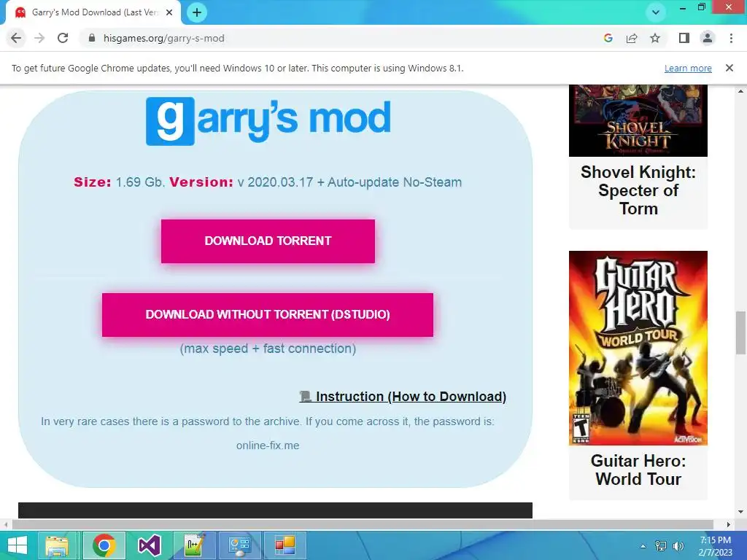The image size is (747, 560).
Task: Click the vertical scrollbar thumb
Action: (x=740, y=332)
